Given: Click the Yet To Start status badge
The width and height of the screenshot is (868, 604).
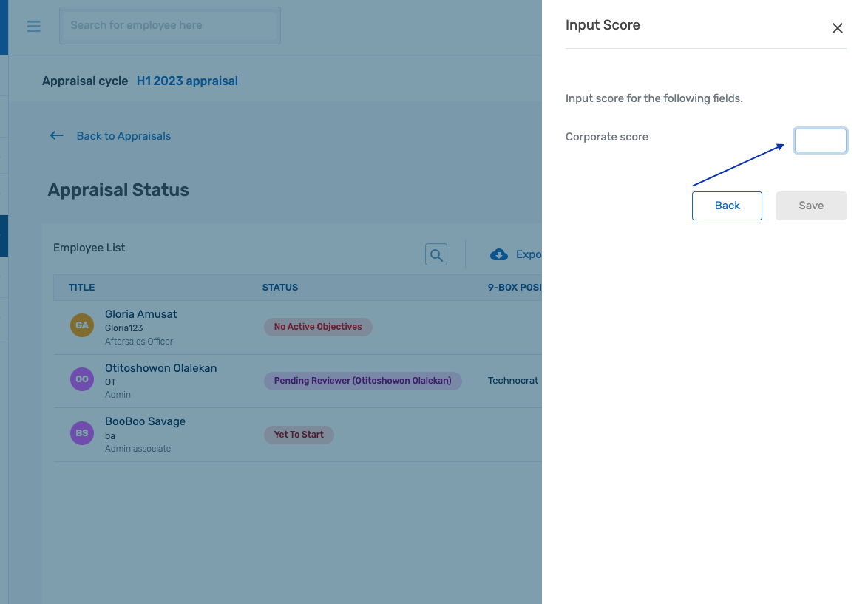Looking at the screenshot, I should (x=299, y=435).
